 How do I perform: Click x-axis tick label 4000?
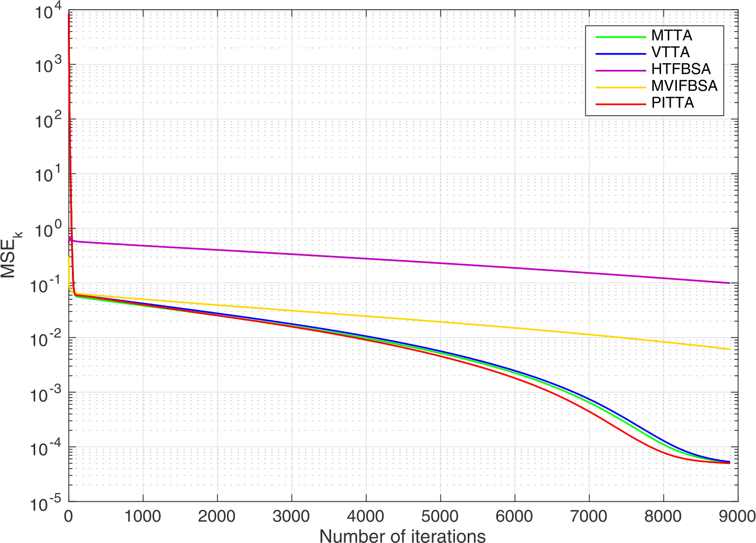[x=366, y=516]
